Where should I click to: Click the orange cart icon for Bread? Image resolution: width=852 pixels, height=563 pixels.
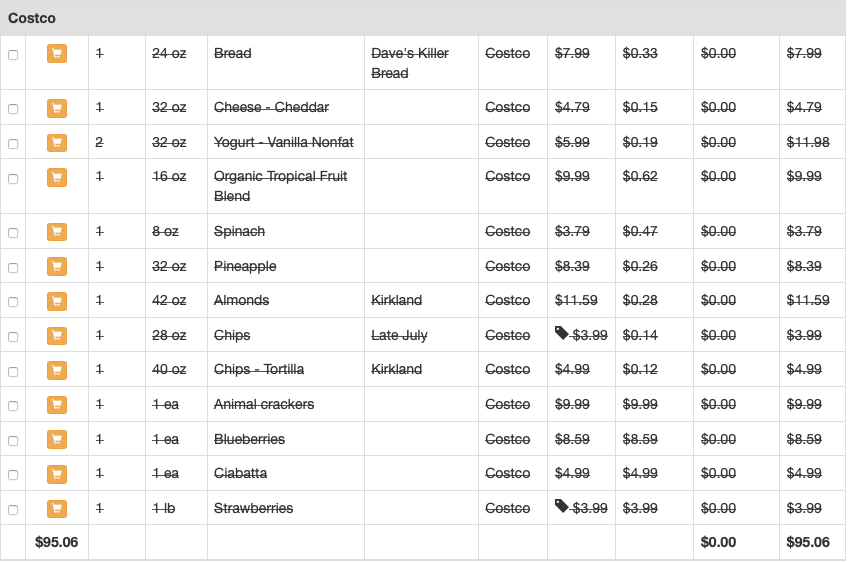57,54
